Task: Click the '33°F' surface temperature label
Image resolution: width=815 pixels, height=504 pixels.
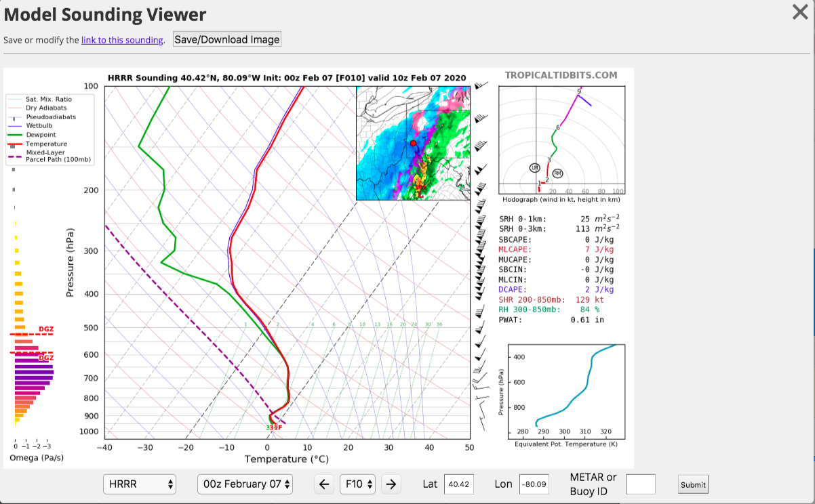Action: (x=274, y=427)
